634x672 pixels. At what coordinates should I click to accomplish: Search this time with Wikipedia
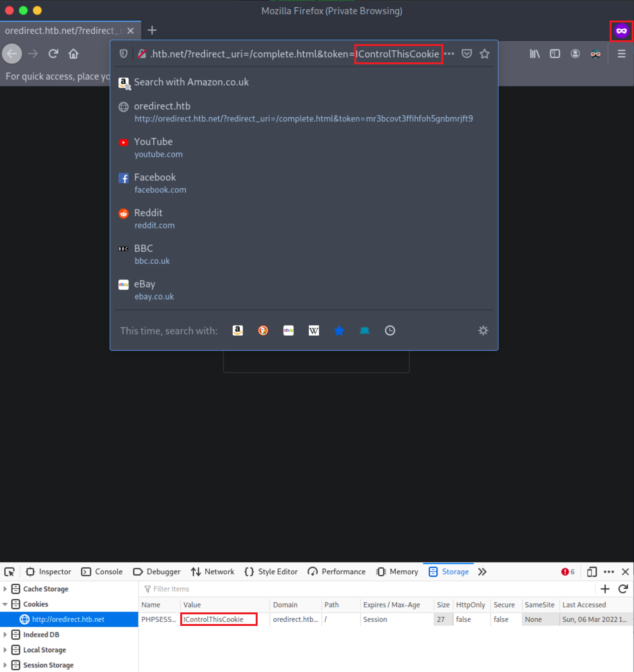(314, 331)
